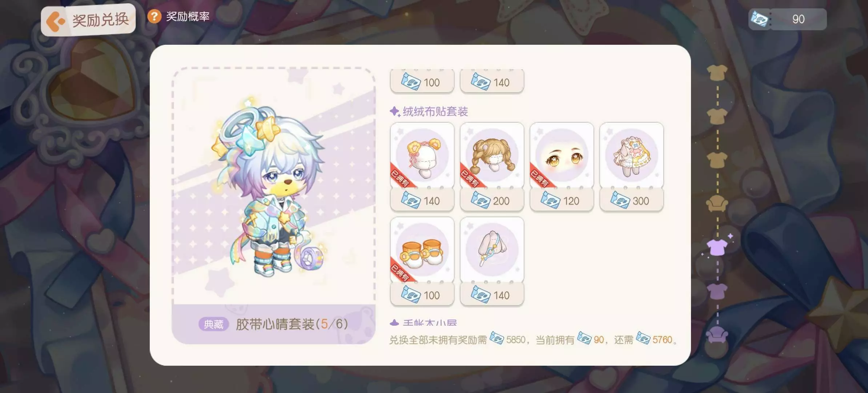Select the plush bear head accessory item
This screenshot has height=393, width=868.
(422, 156)
